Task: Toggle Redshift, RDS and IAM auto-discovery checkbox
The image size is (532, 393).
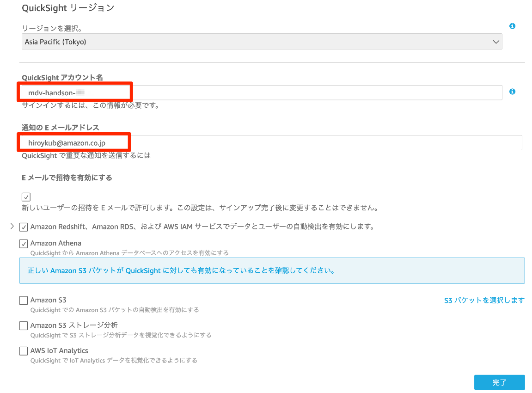Action: [24, 227]
